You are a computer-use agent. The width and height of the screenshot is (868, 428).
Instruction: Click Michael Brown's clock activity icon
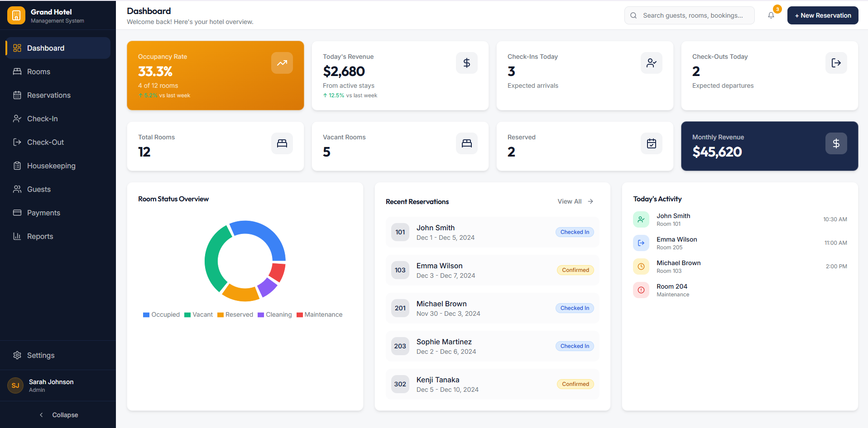tap(641, 266)
